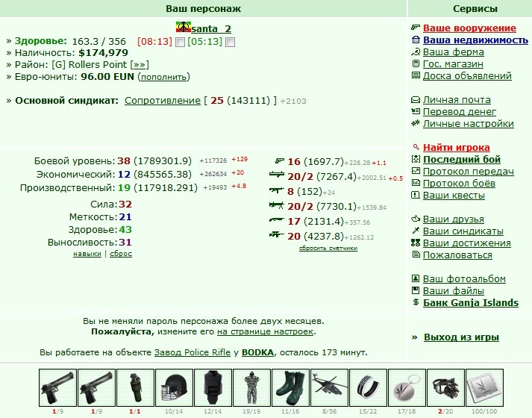Select the leaf keychain item 17/18
Image resolution: width=532 pixels, height=418 pixels.
tap(407, 388)
